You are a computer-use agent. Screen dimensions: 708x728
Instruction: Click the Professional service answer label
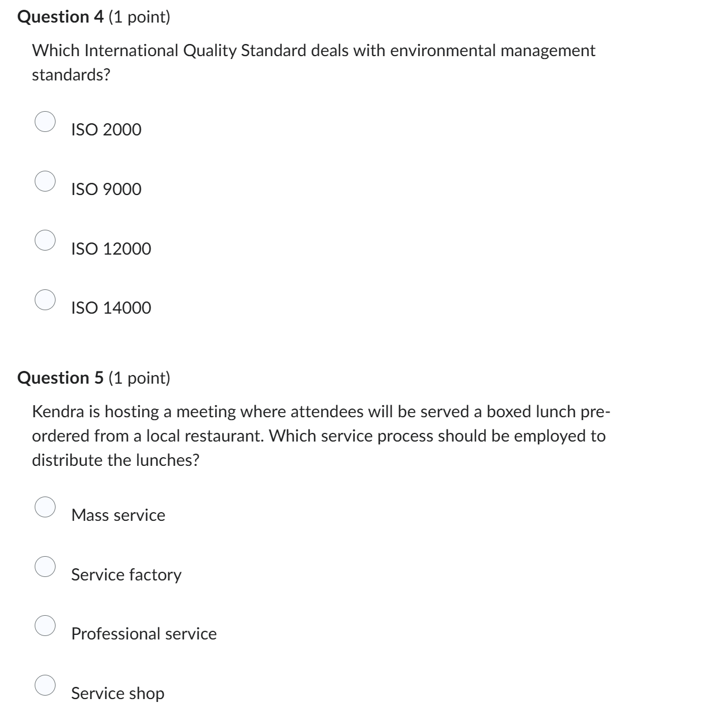point(143,633)
